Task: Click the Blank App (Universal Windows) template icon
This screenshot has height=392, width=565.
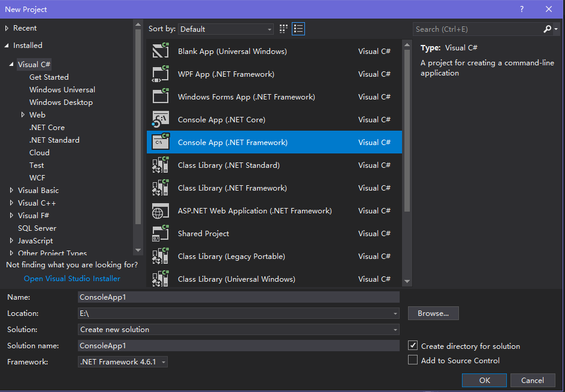Action: [161, 51]
